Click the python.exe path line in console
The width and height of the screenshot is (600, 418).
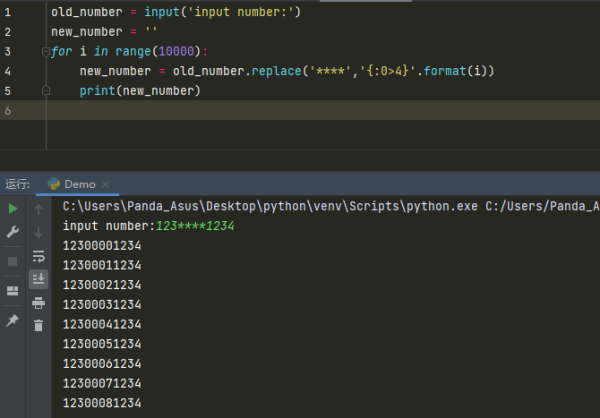pos(330,207)
